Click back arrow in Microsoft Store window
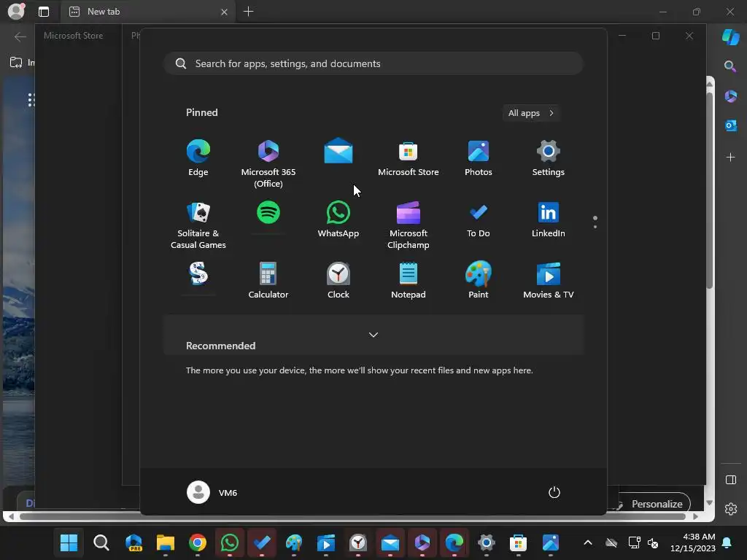The width and height of the screenshot is (747, 560). click(x=20, y=36)
